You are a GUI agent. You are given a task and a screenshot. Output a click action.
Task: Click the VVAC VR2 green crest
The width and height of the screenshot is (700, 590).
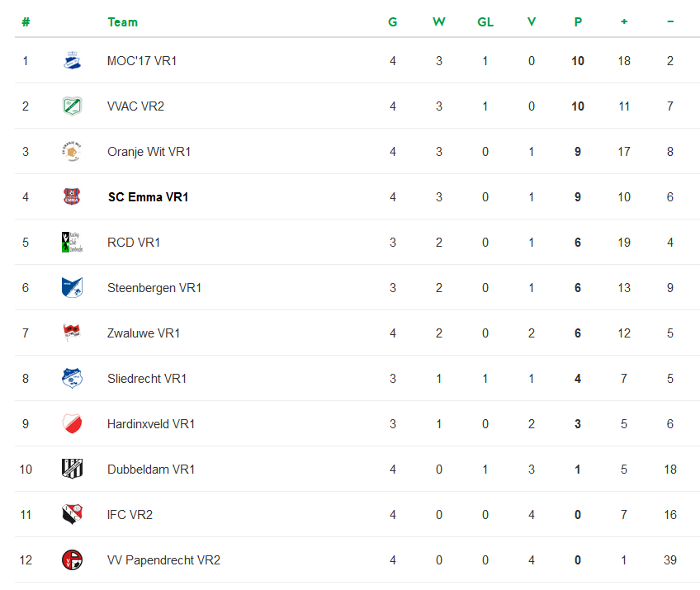point(72,106)
